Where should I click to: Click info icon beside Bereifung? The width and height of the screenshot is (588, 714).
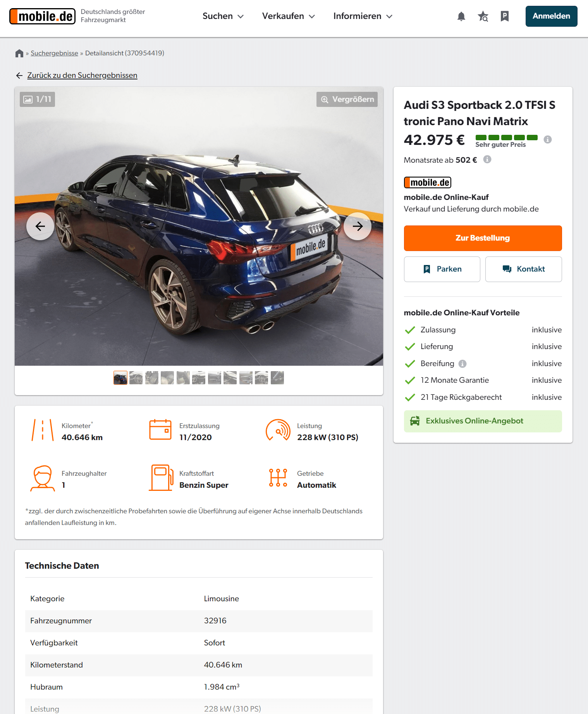point(462,364)
